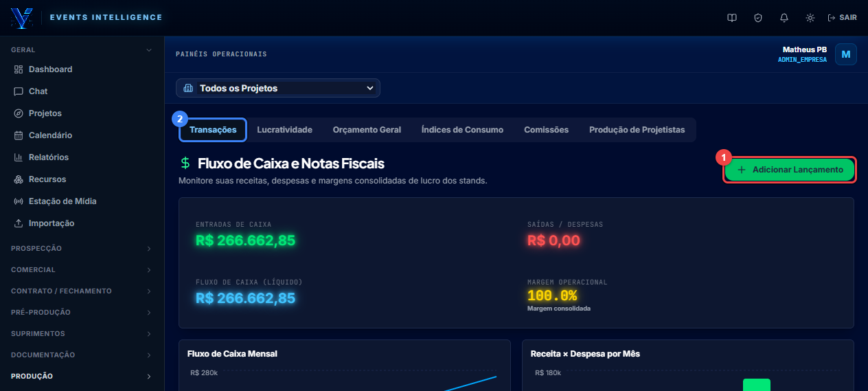The height and width of the screenshot is (391, 868).
Task: Go to Projetos in sidebar
Action: (x=82, y=113)
